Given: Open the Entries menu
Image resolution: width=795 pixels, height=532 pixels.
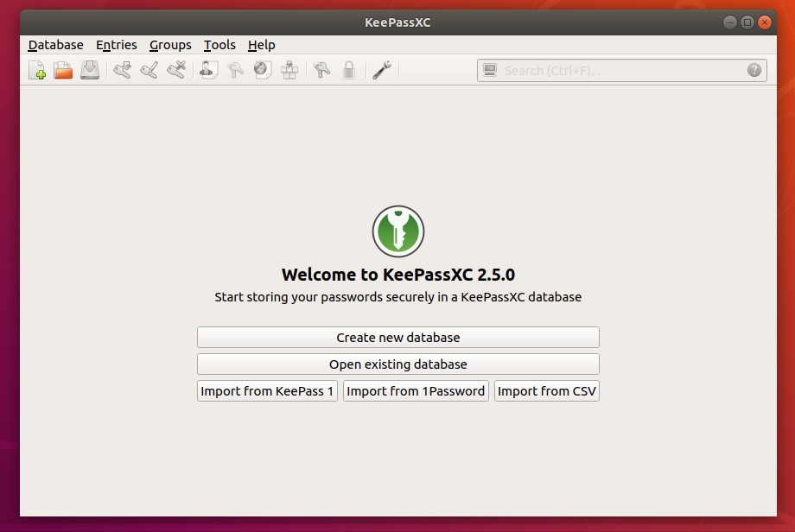Looking at the screenshot, I should pos(116,45).
